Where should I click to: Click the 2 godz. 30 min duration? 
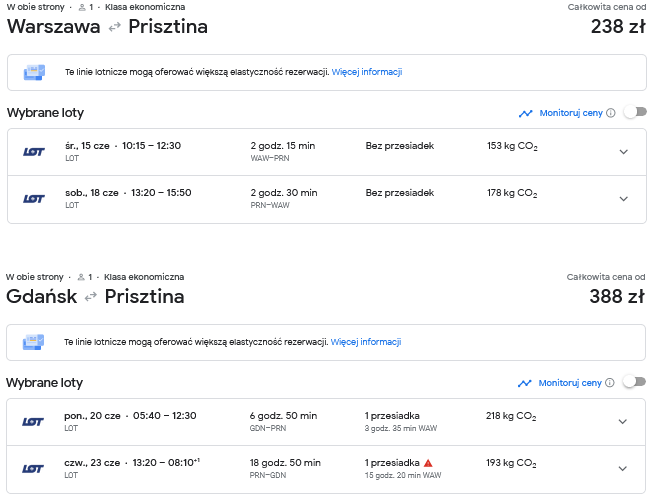[284, 193]
